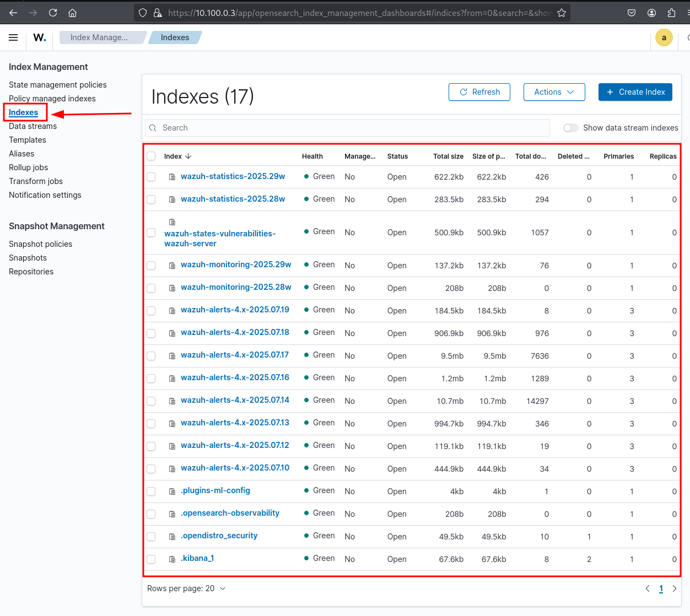Click the Refresh button
690x616 pixels.
click(479, 92)
